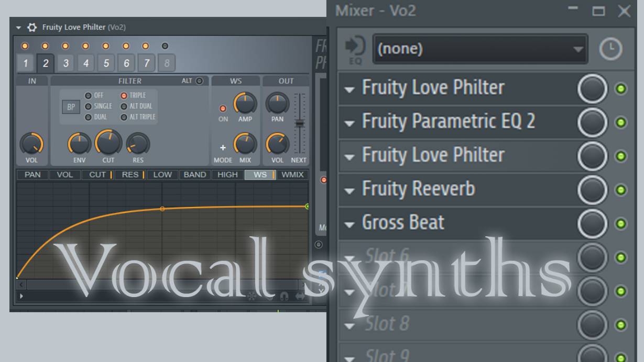644x362 pixels.
Task: Click the Fruity Parametric EQ 2 mix knob
Action: click(x=593, y=123)
